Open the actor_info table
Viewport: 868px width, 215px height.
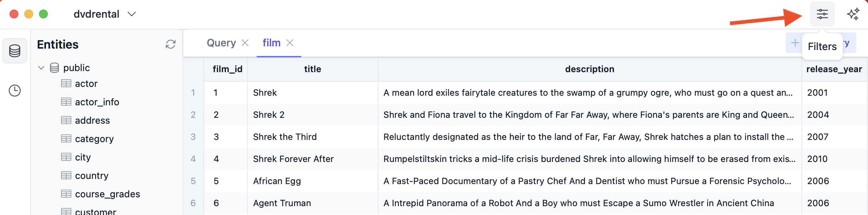pyautogui.click(x=97, y=102)
